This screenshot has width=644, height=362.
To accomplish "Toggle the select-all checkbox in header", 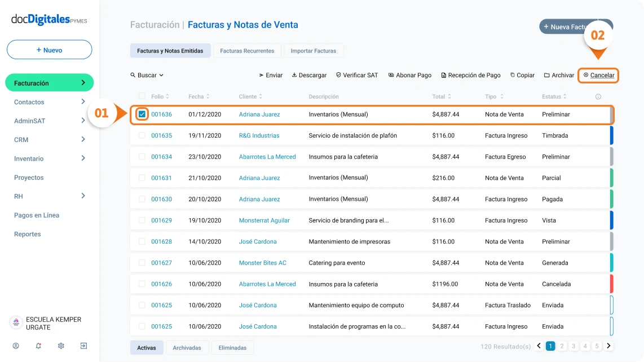I will coord(142,96).
